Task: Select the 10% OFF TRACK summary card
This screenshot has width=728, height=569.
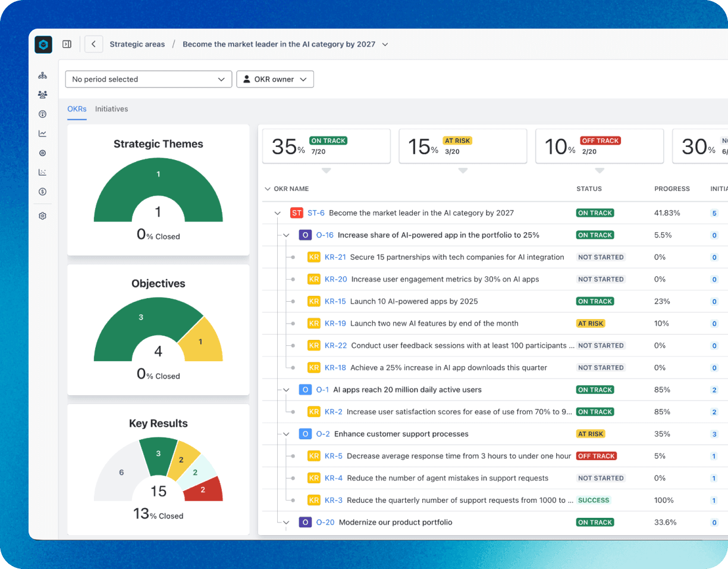Action: (600, 146)
